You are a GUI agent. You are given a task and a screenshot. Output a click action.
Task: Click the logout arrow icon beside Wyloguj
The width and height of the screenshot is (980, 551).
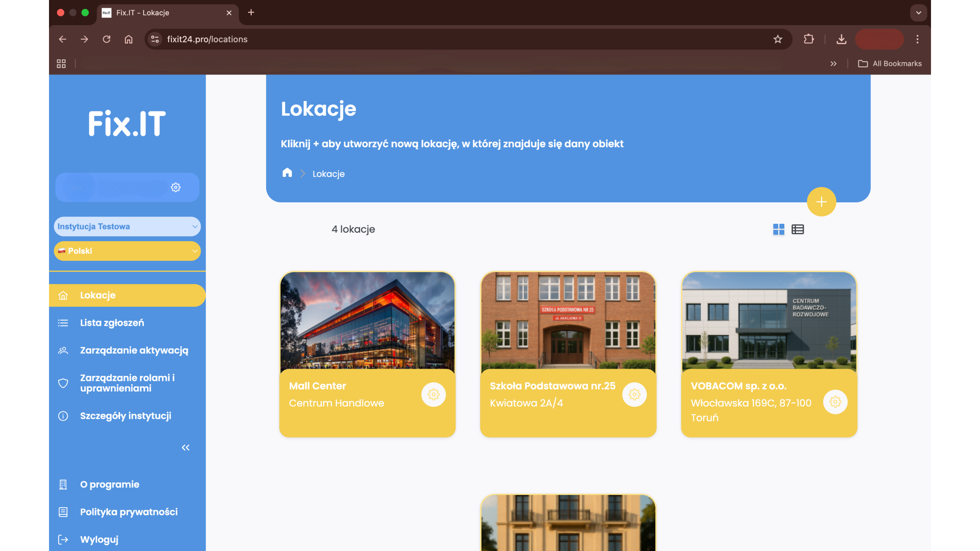click(63, 540)
